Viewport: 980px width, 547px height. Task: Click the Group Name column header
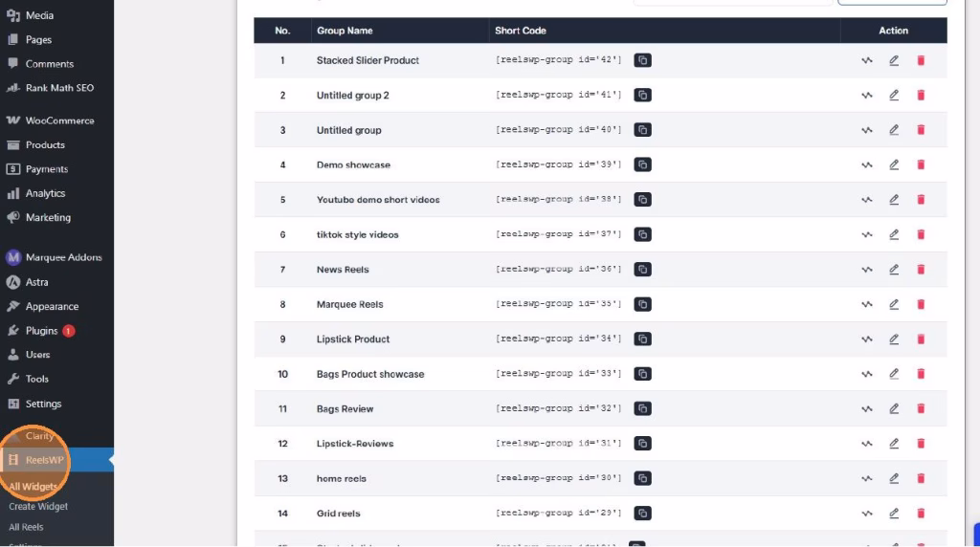pos(345,31)
